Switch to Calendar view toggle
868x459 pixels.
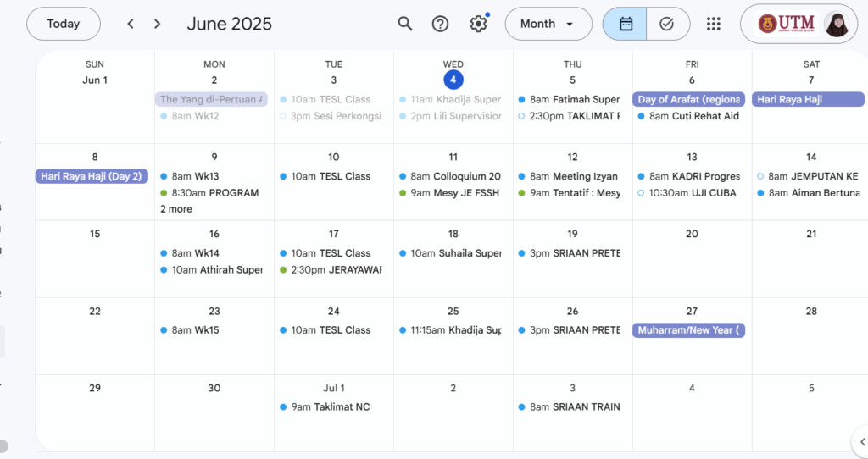(626, 24)
